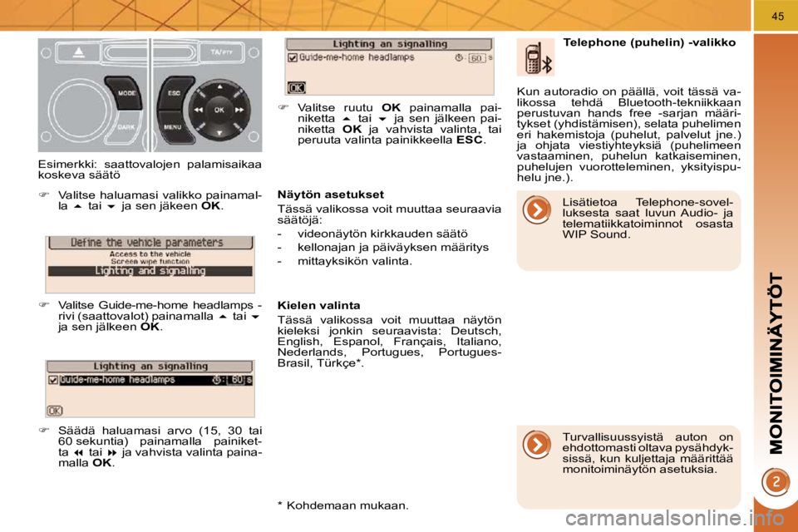Click the Kielen valinta heading

point(318,305)
